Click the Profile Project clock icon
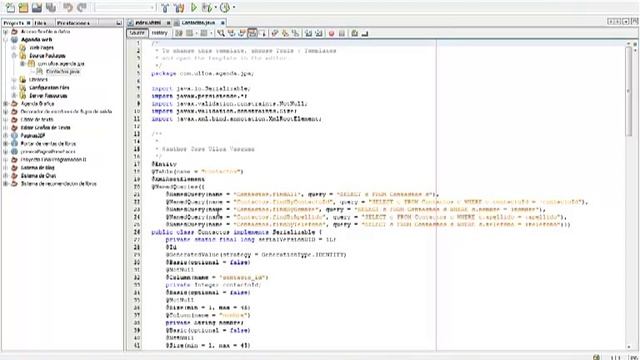This screenshot has width=640, height=360. tap(224, 7)
